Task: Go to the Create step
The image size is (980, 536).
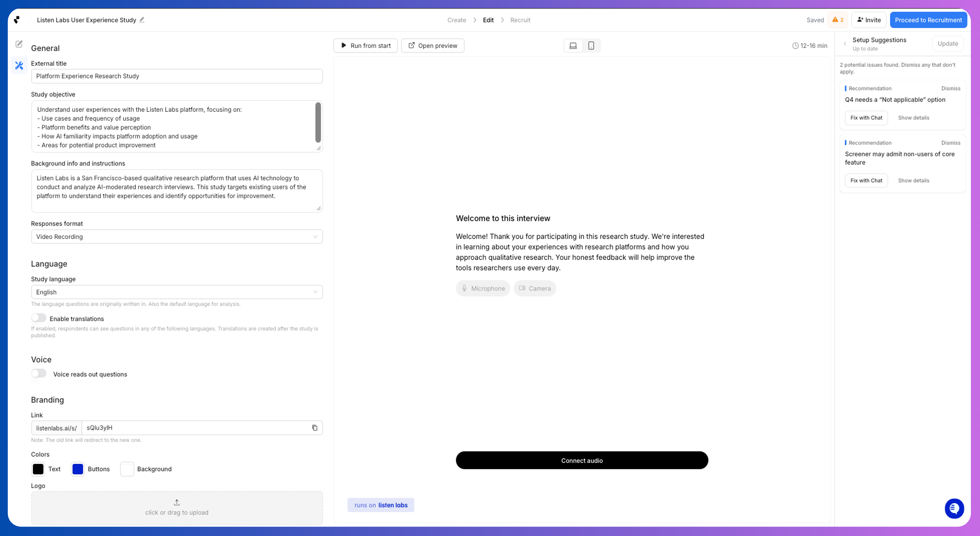Action: click(457, 20)
